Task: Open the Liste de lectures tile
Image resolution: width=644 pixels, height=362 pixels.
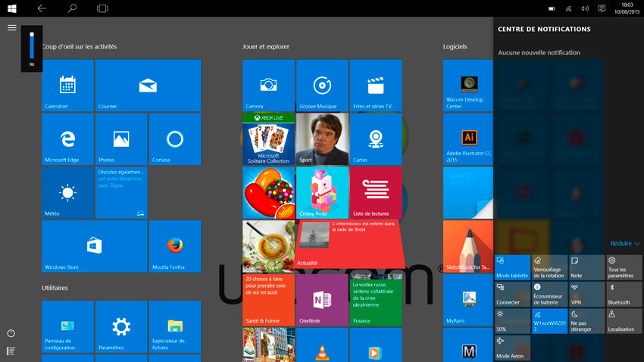Action: tap(376, 193)
